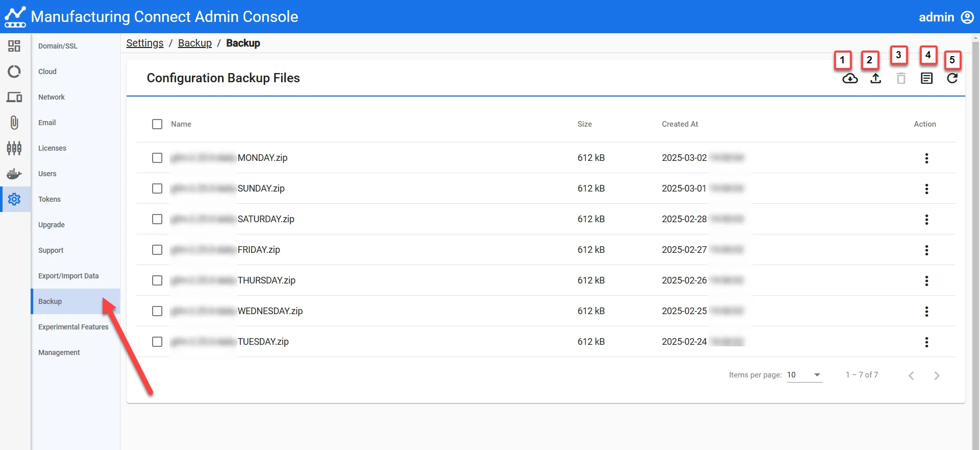Click the Manufacturing Connect logo icon
Viewport: 980px width, 450px height.
tap(15, 17)
